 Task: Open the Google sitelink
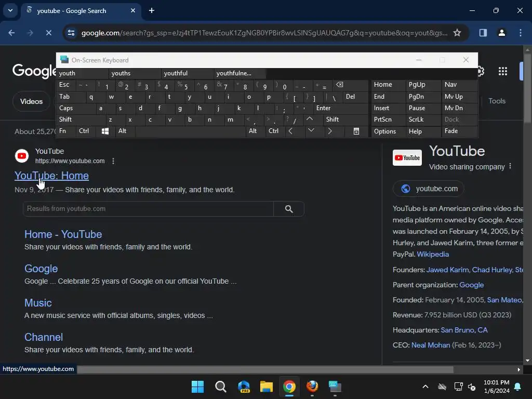click(41, 269)
